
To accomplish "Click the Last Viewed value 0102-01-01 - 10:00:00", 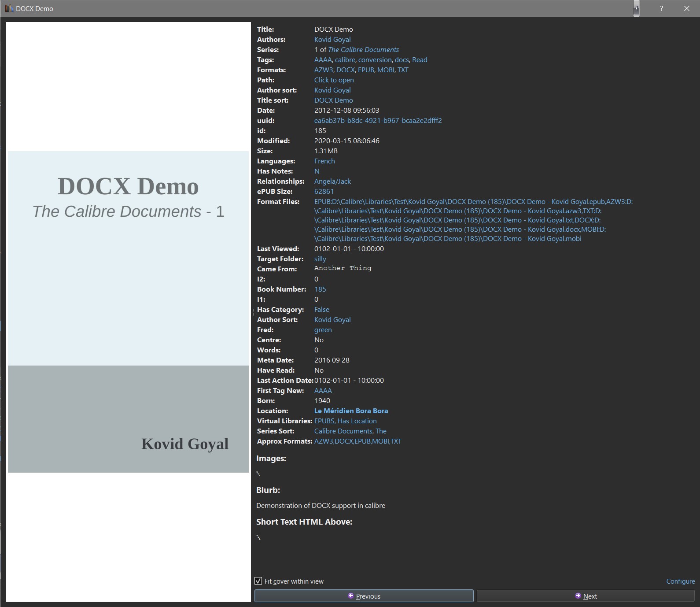I will pos(349,249).
